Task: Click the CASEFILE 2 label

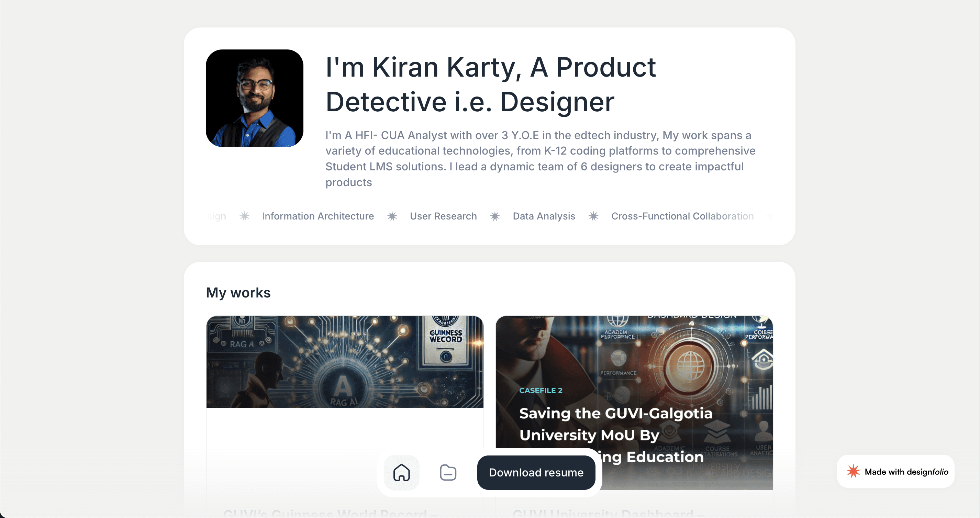Action: click(540, 390)
